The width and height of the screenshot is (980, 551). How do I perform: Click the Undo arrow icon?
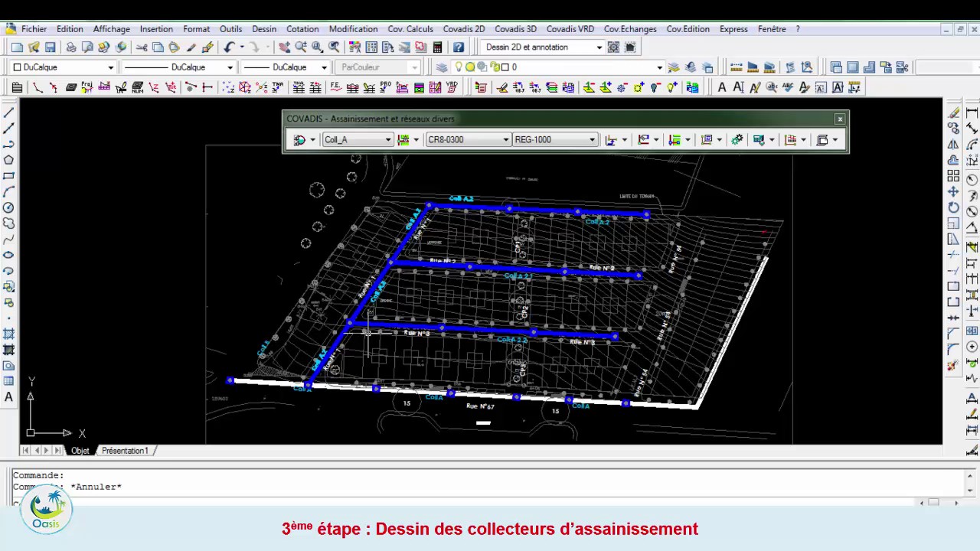[229, 47]
